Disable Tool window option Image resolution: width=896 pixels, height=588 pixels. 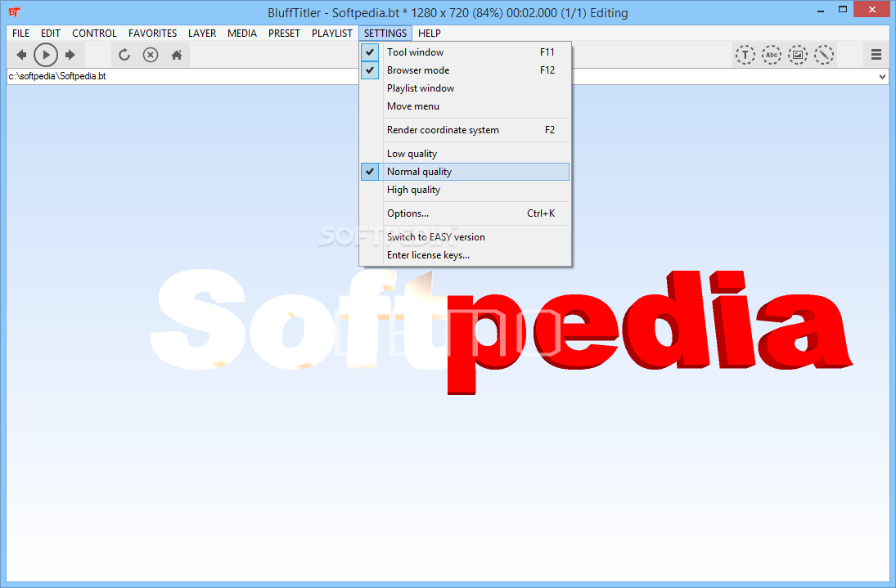[x=465, y=52]
